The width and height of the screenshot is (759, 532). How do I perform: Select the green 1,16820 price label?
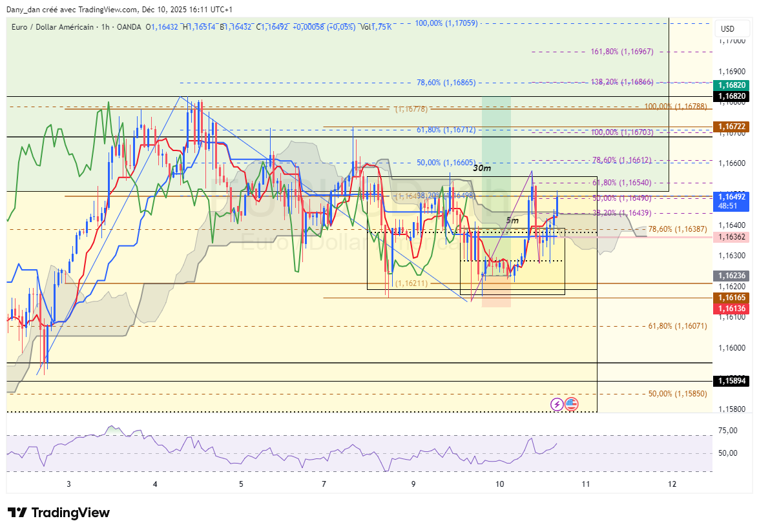pyautogui.click(x=731, y=85)
